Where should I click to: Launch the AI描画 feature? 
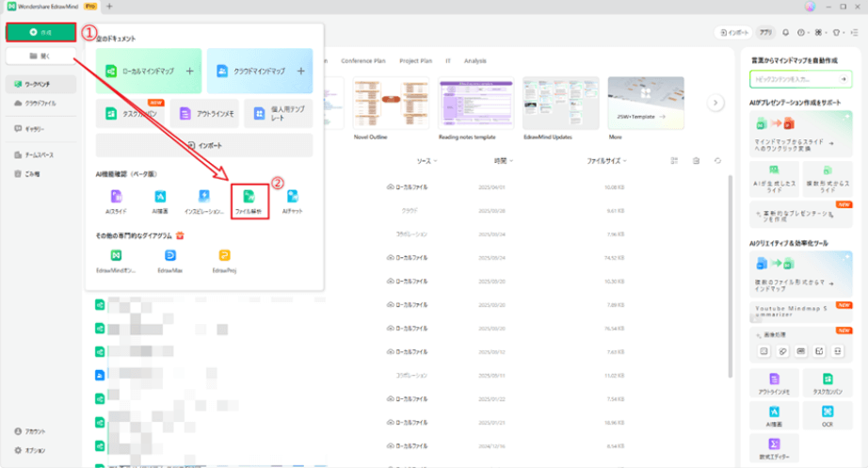point(160,202)
